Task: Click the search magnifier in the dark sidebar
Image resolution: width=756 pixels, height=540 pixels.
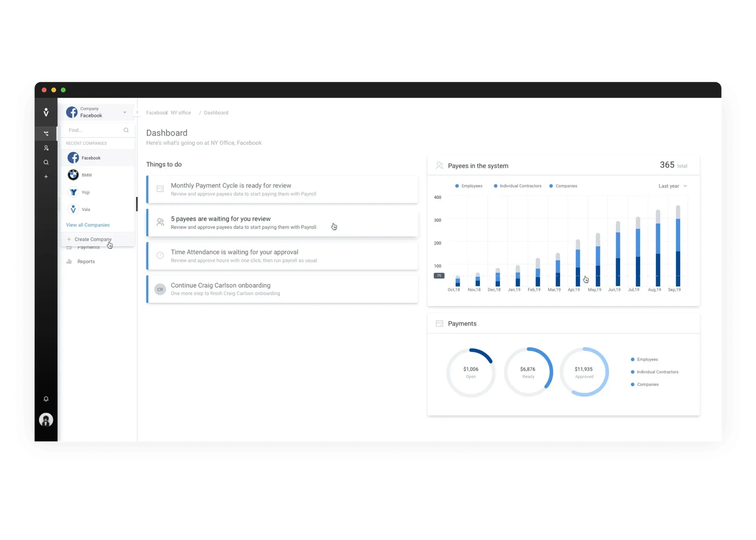Action: (46, 162)
